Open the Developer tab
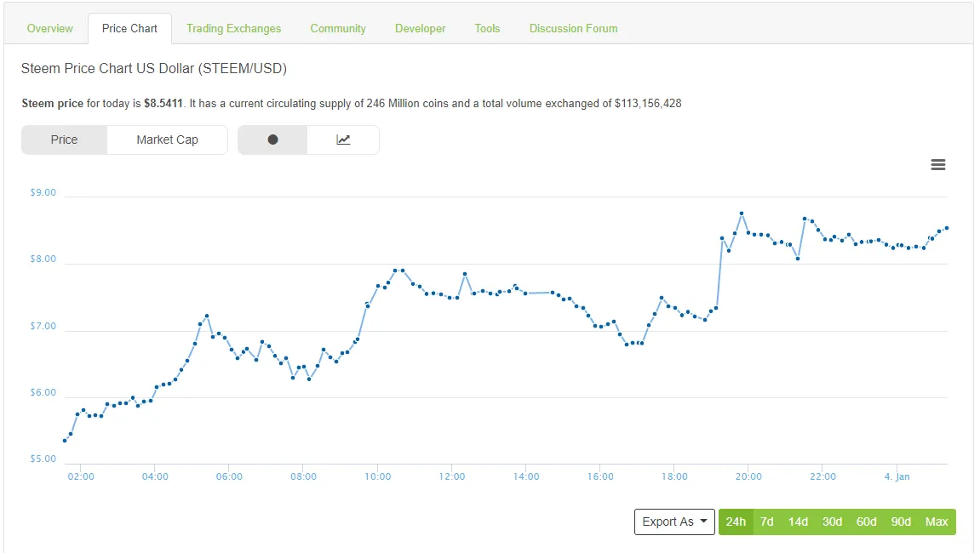The height and width of the screenshot is (553, 980). (420, 29)
